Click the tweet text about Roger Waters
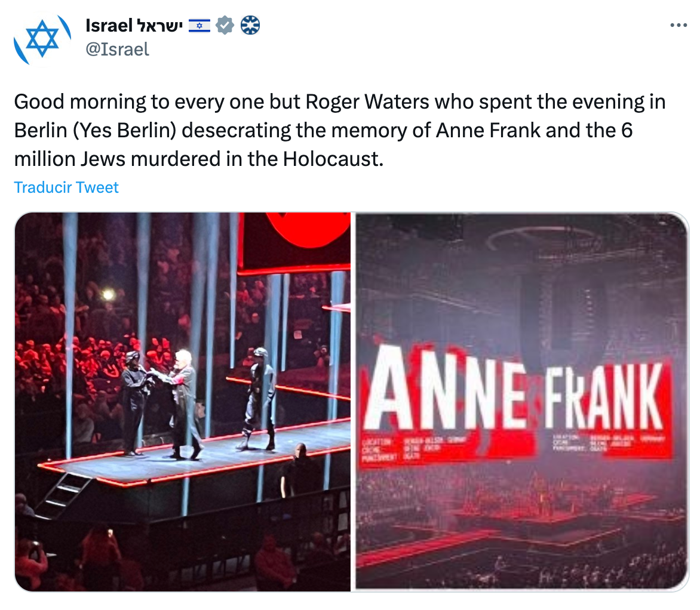Screen dimensions: 700x610 pos(339,130)
